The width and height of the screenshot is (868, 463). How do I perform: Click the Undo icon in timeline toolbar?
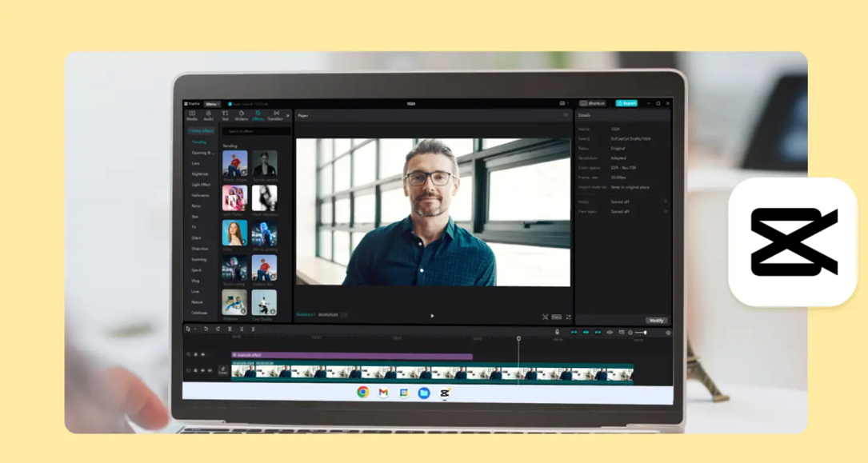206,329
